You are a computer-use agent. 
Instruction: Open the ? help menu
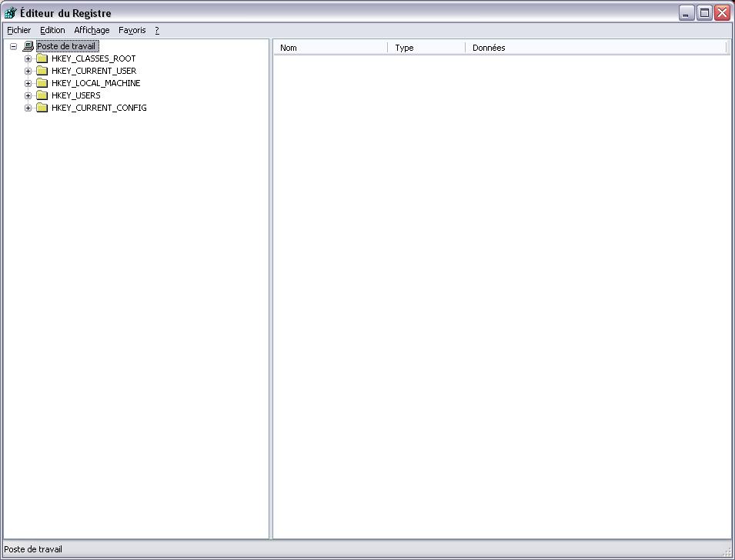157,30
